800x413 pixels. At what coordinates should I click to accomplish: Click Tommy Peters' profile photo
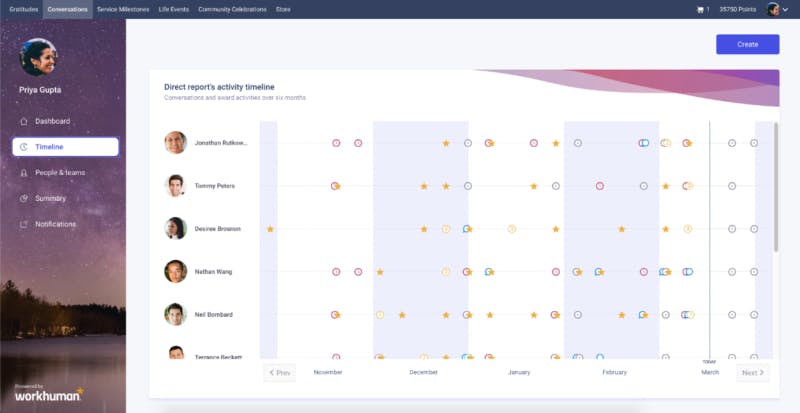tap(176, 186)
